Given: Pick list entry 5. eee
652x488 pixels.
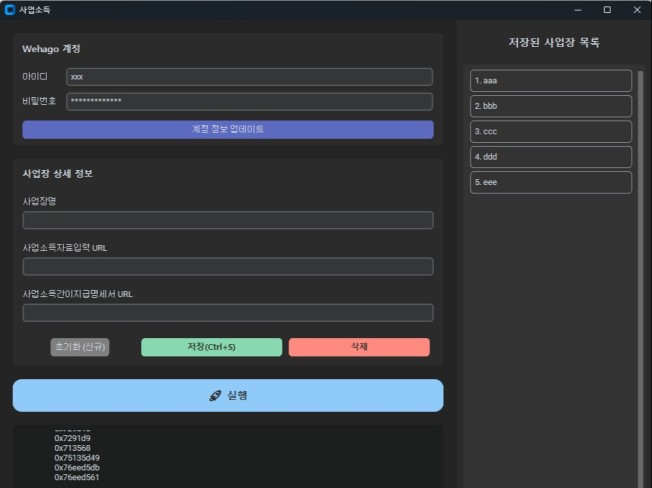Looking at the screenshot, I should point(550,182).
